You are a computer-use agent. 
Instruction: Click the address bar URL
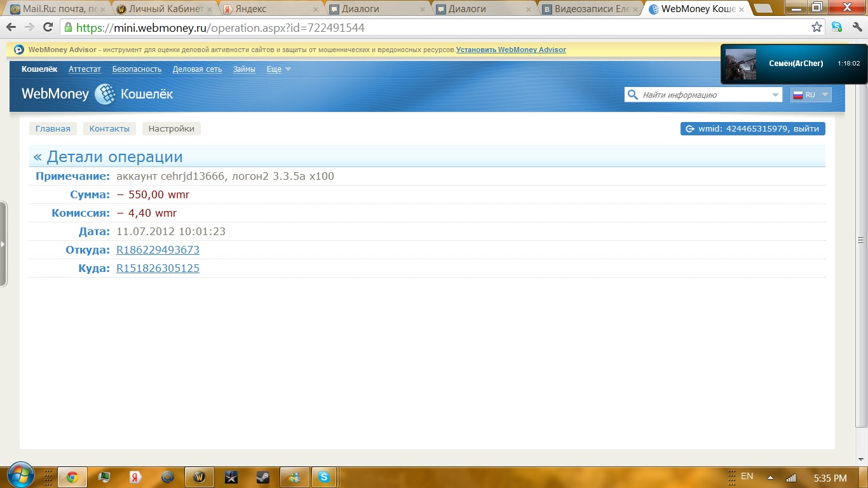tap(220, 28)
